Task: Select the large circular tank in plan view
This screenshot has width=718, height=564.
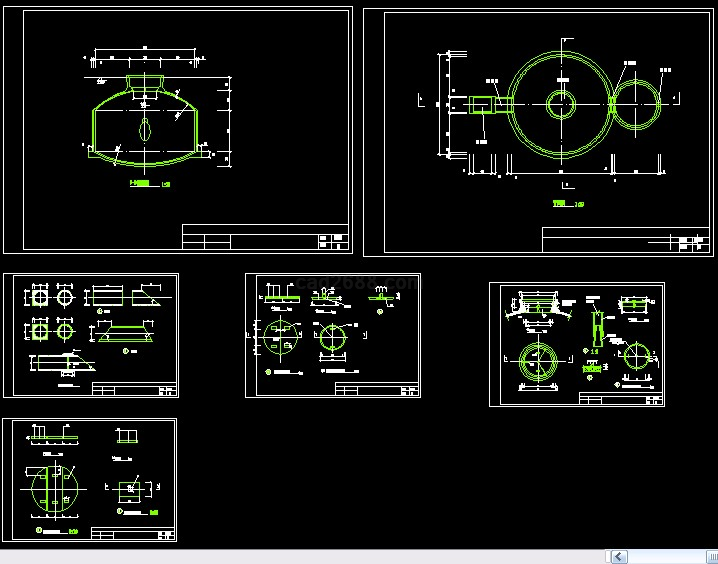Action: (x=559, y=58)
